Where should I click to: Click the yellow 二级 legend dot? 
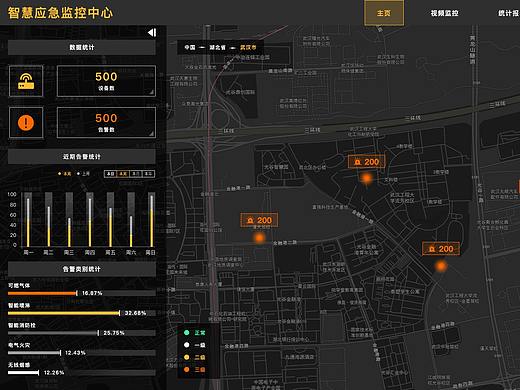tap(187, 357)
